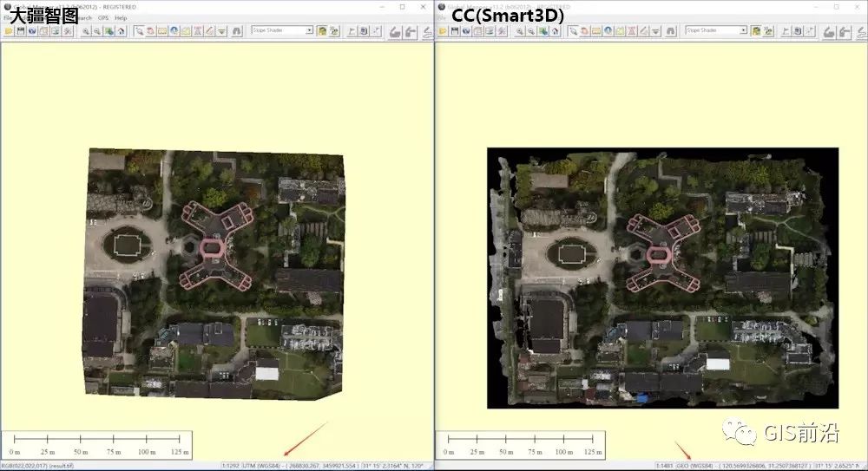Screen dimensions: 868x471
Task: Select the Pan hand tool in left window
Action: [x=150, y=31]
